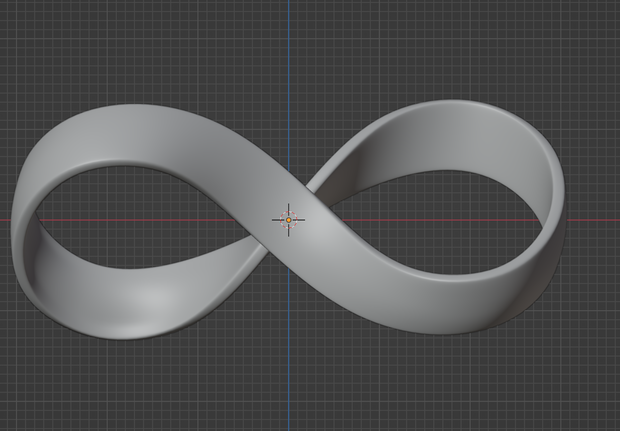Screen dimensions: 620x431
Task: Click the blue vertical axis line below the shape
Action: coord(289,350)
